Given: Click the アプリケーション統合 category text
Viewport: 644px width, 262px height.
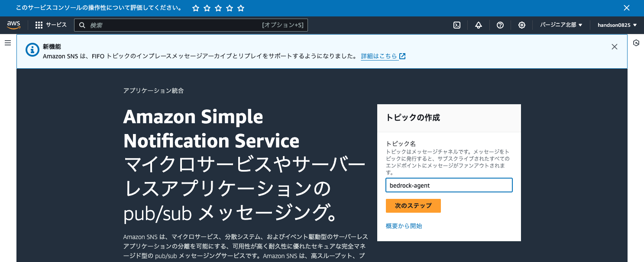Looking at the screenshot, I should (x=153, y=90).
